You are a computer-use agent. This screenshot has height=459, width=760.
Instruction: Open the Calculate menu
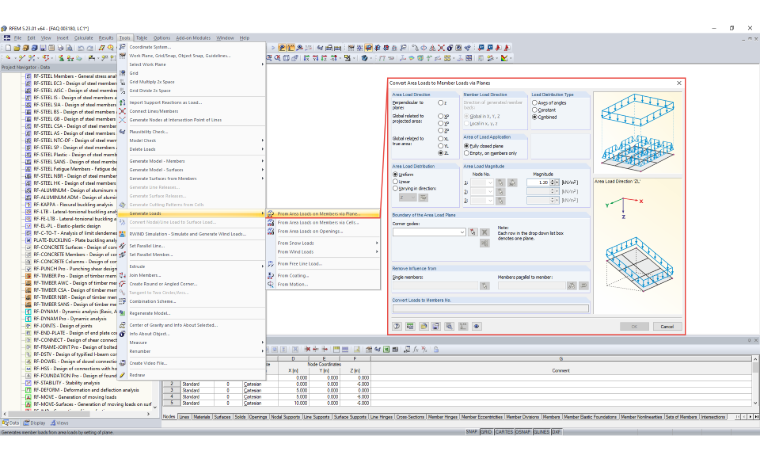83,38
